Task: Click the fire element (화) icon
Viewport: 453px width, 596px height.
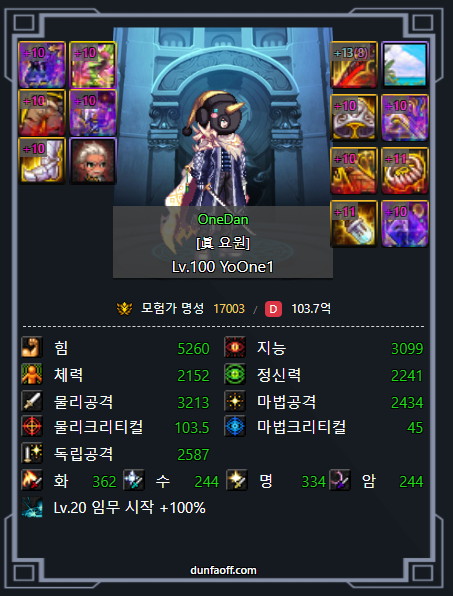Action: click(32, 480)
